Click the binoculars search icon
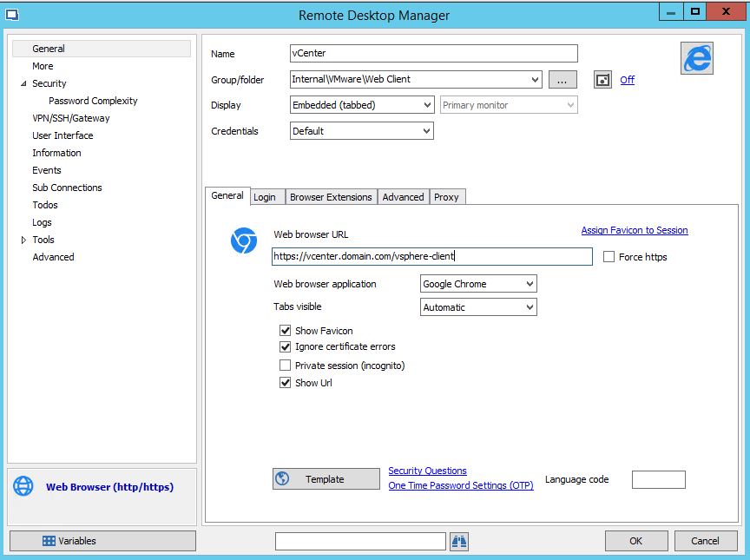 pos(459,542)
